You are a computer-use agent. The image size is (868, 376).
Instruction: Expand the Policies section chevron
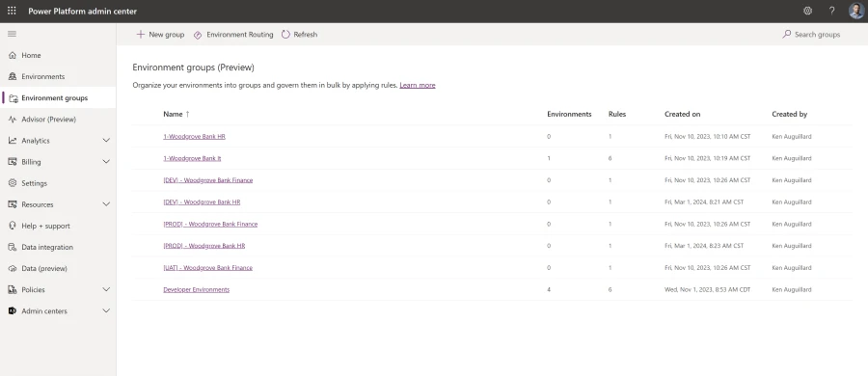tap(106, 289)
